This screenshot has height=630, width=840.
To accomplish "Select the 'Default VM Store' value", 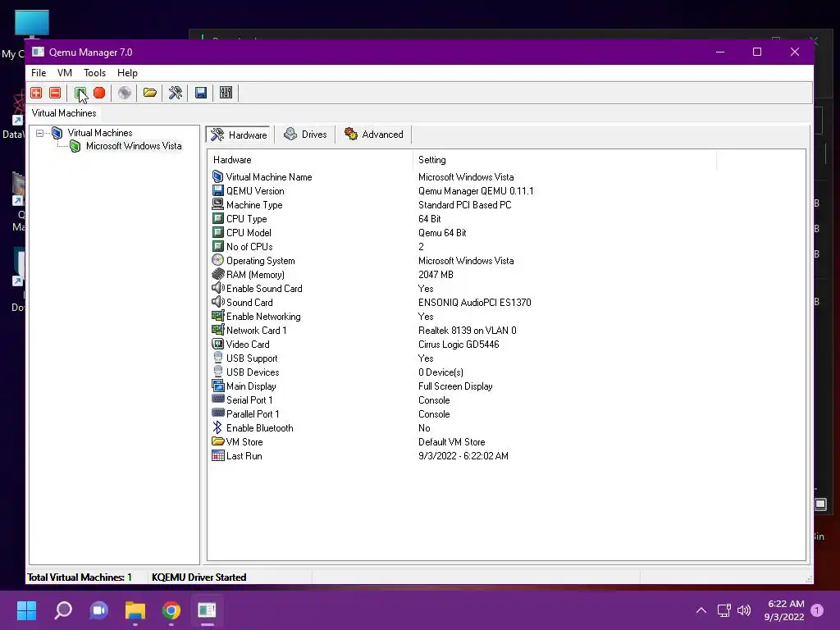I will click(452, 441).
